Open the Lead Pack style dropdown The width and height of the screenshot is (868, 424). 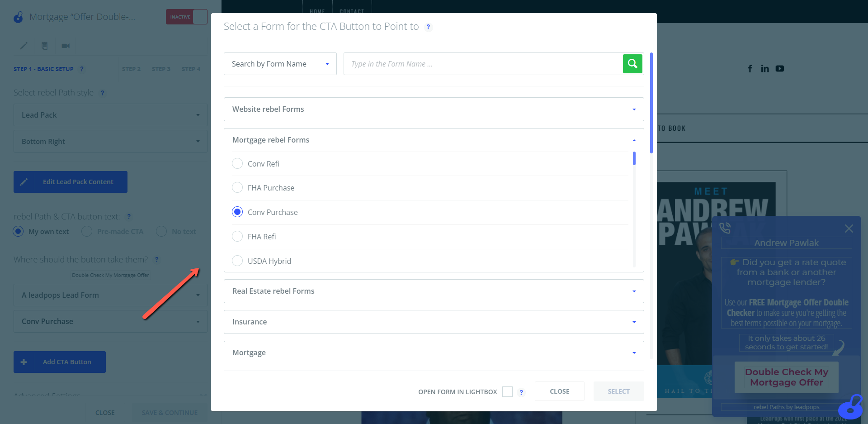(x=110, y=115)
